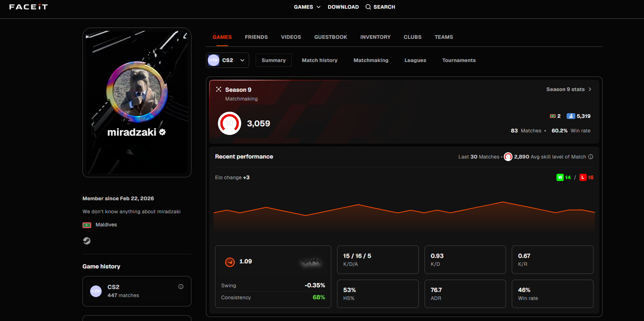Click the Maldives flag icon

pos(87,225)
